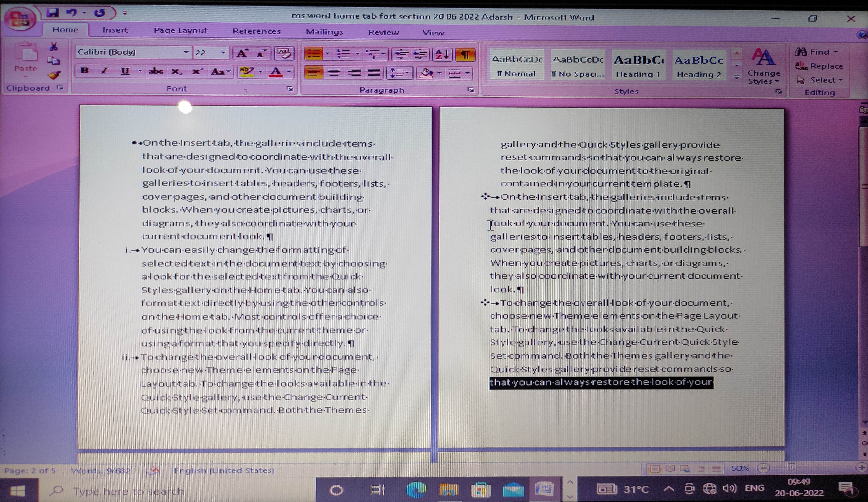Click the Save icon in quick access toolbar

pos(53,13)
